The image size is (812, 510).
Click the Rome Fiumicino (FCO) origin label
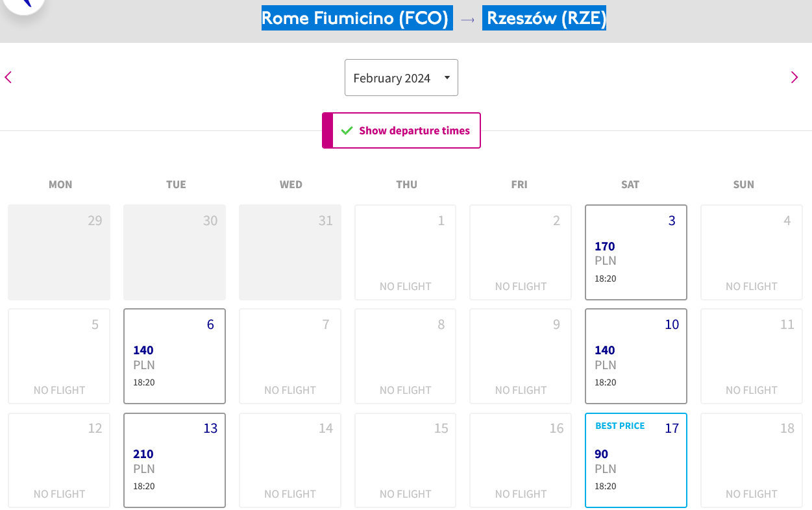point(355,18)
